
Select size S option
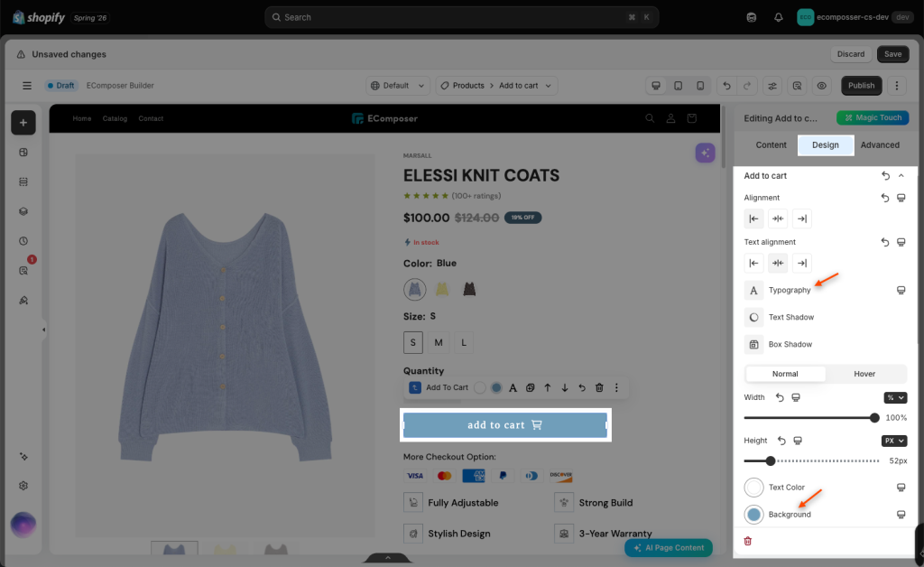click(x=413, y=342)
